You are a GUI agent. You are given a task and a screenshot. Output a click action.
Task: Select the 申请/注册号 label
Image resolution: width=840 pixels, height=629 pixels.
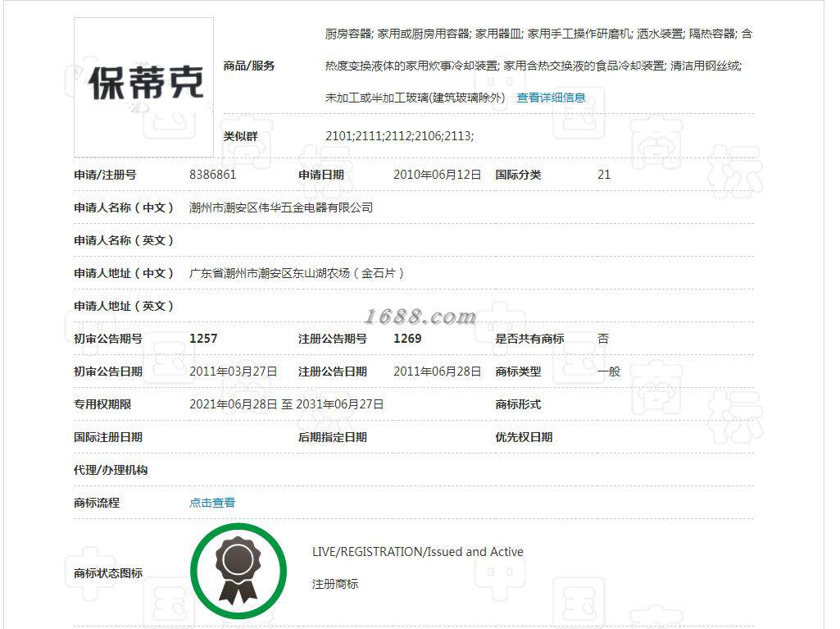105,175
